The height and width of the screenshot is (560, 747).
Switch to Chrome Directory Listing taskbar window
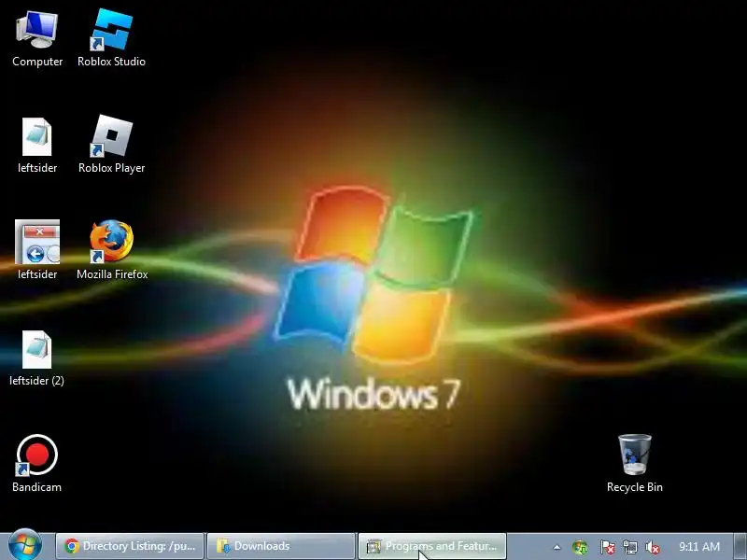click(x=130, y=546)
